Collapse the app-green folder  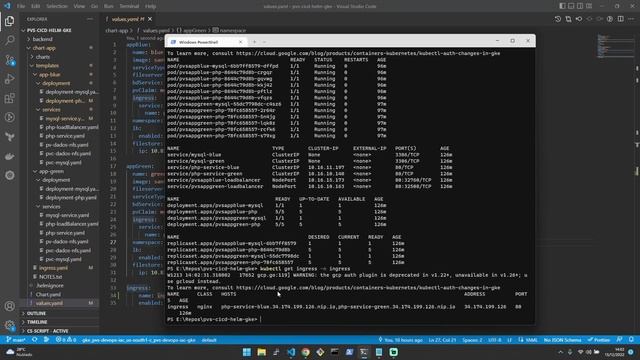point(51,171)
